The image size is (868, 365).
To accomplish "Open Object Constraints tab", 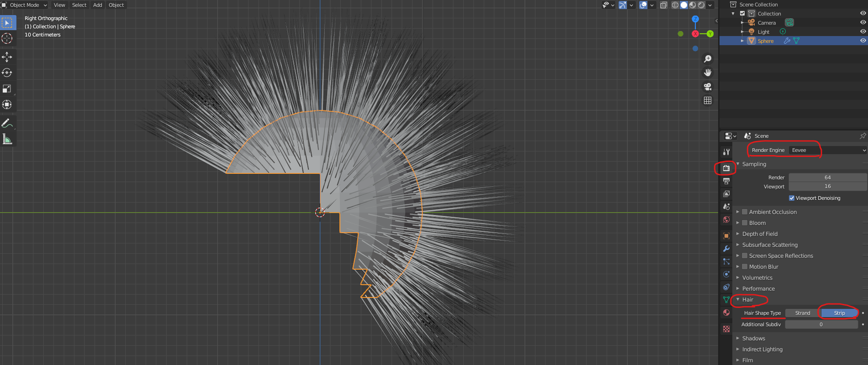I will pyautogui.click(x=726, y=287).
